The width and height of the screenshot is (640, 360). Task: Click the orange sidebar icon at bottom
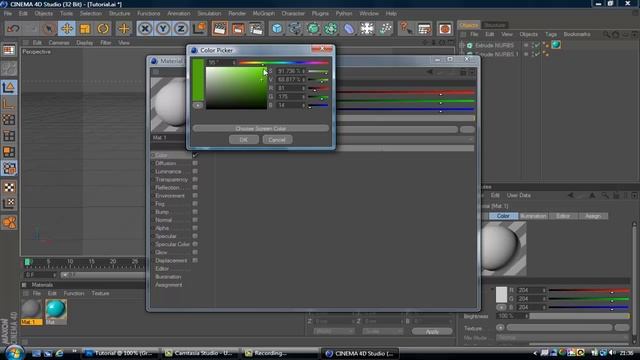pos(9,222)
